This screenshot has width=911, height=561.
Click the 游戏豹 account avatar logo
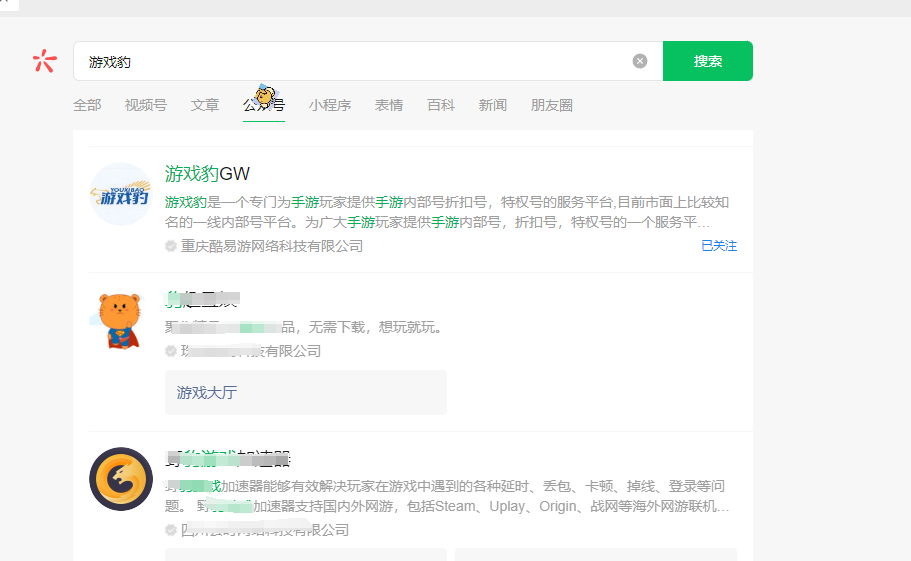point(121,194)
